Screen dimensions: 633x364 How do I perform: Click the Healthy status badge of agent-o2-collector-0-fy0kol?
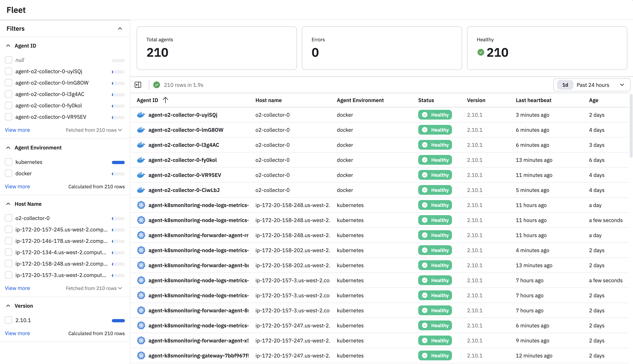click(435, 160)
